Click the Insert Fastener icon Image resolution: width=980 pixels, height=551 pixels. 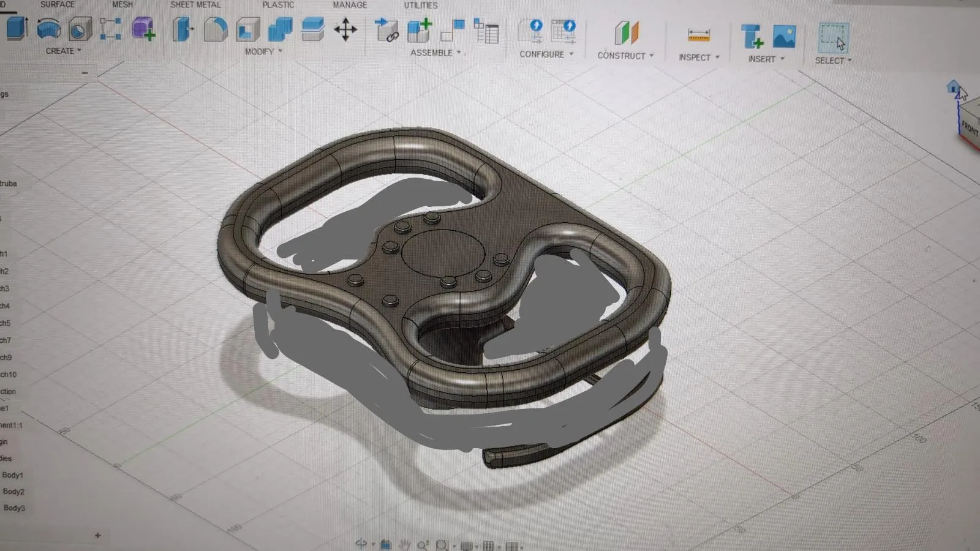coord(752,36)
